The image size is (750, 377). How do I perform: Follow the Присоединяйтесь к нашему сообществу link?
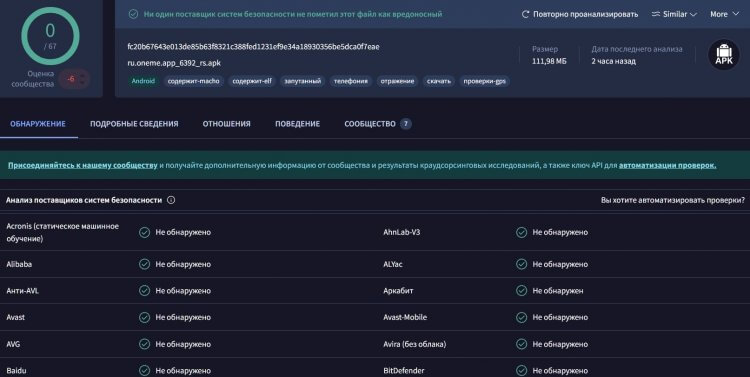(83, 165)
